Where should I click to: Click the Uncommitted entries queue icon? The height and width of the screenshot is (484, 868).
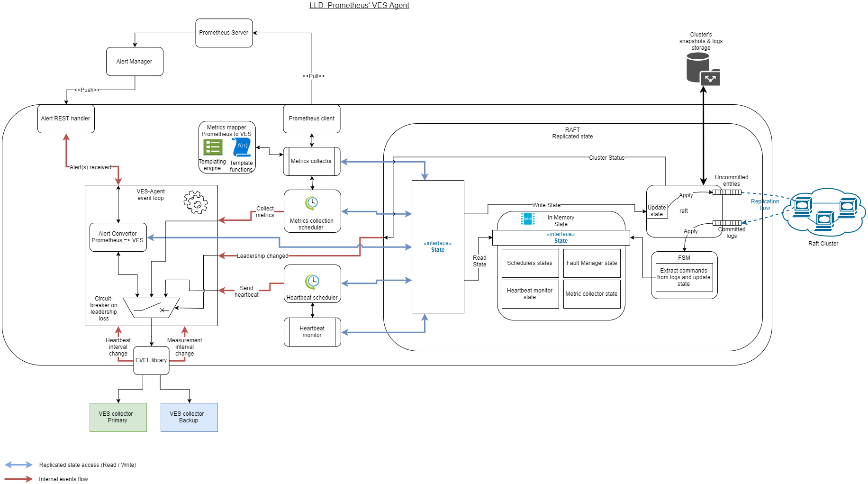pos(727,192)
